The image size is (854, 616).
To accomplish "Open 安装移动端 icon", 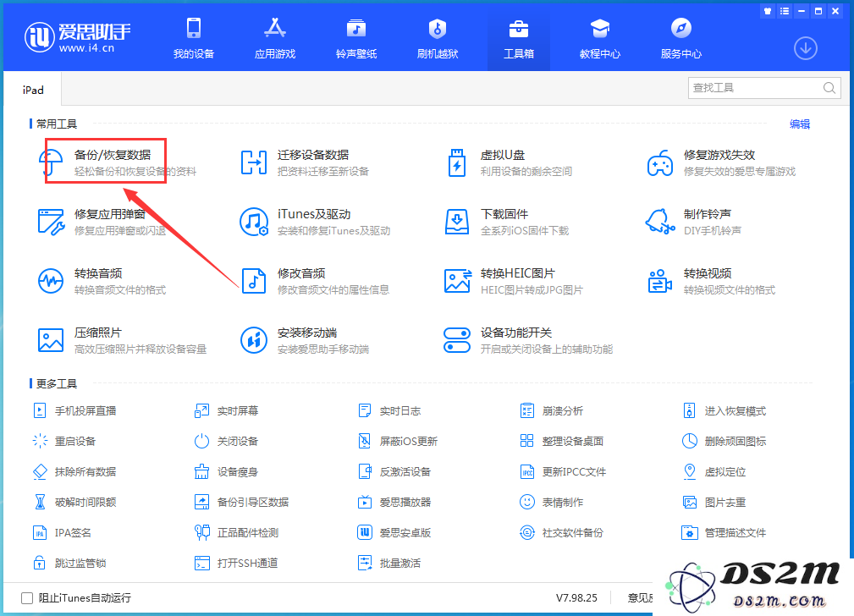I will click(254, 340).
